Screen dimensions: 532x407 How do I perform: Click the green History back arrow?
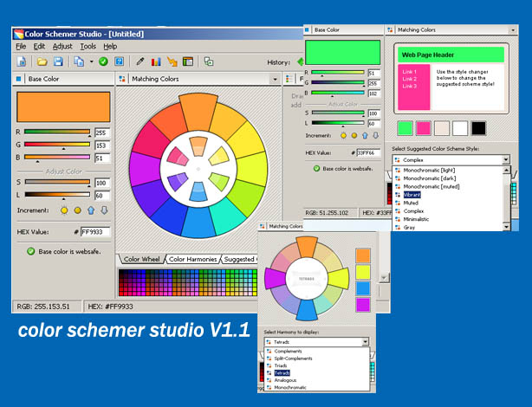click(300, 62)
